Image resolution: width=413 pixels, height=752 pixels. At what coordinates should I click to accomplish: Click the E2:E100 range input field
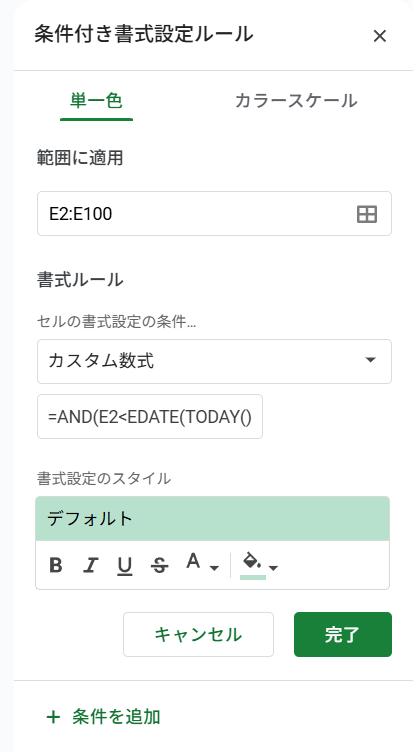214,214
